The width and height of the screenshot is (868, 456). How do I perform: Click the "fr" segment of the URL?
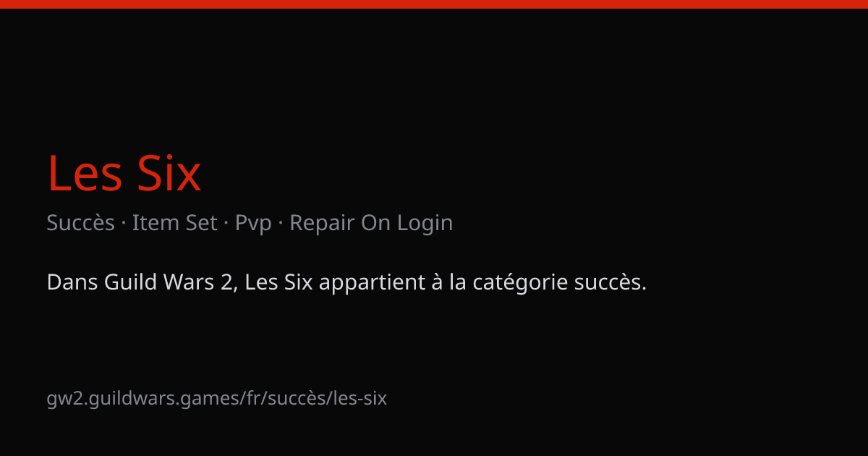pyautogui.click(x=252, y=398)
